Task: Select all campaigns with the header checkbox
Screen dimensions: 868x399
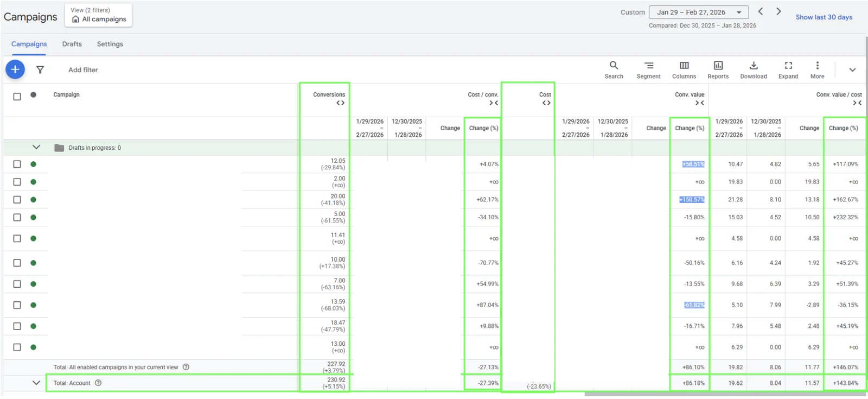Action: (17, 97)
